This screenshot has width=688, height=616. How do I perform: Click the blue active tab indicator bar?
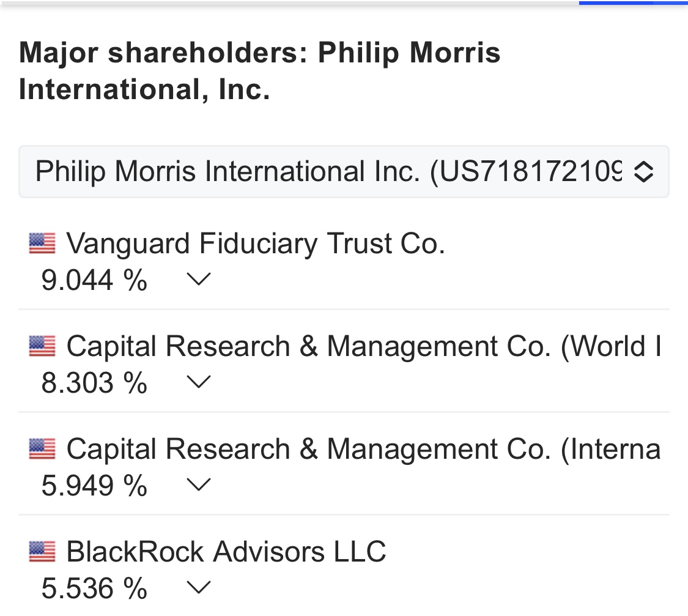click(633, 3)
